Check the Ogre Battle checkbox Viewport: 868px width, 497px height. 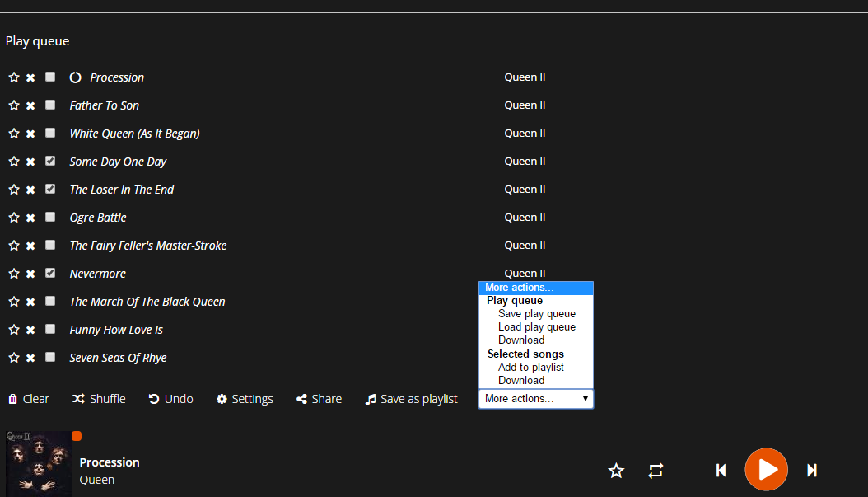[x=50, y=217]
